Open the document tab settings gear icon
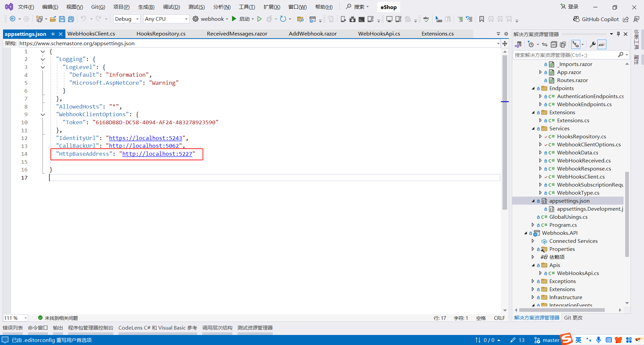 (x=506, y=34)
